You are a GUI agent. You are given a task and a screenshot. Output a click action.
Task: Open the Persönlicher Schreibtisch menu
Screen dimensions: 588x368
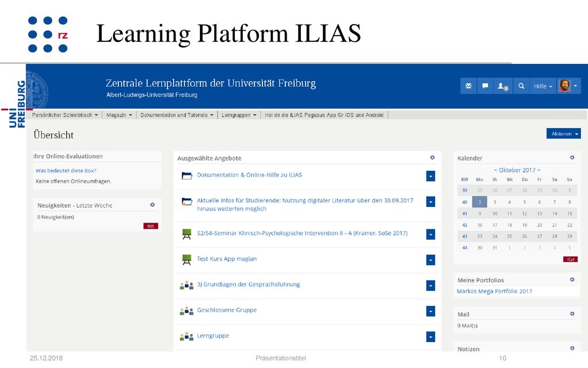(x=65, y=115)
